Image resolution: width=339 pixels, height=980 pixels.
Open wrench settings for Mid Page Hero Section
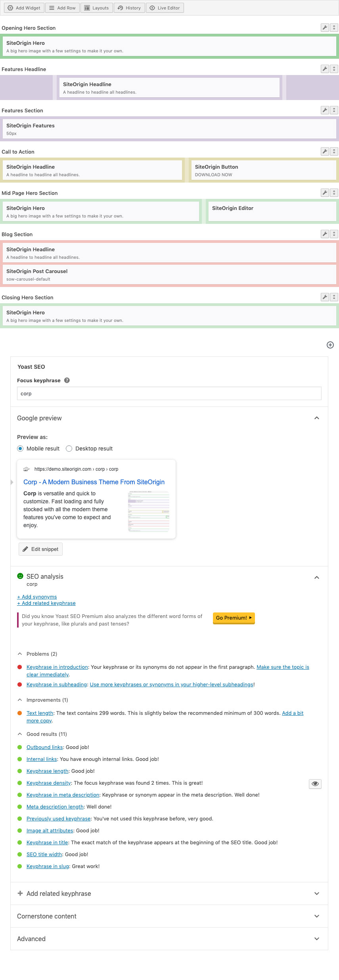(x=325, y=193)
